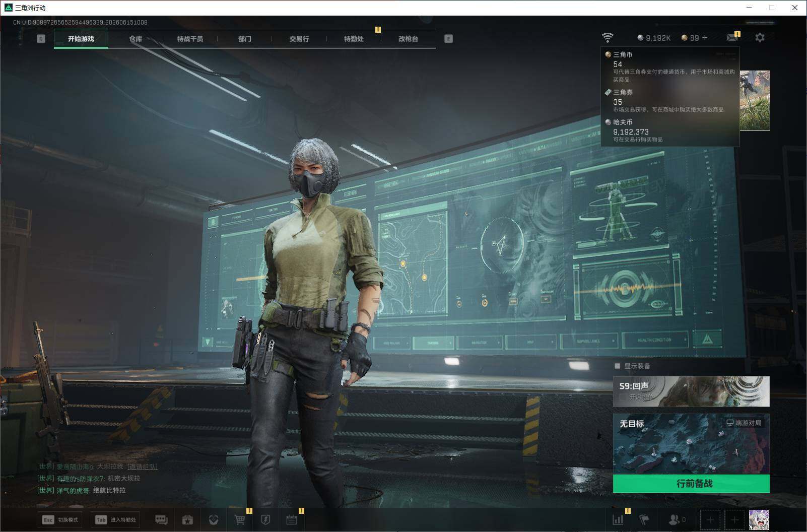
Task: Click the 行前备战 button
Action: 691,484
